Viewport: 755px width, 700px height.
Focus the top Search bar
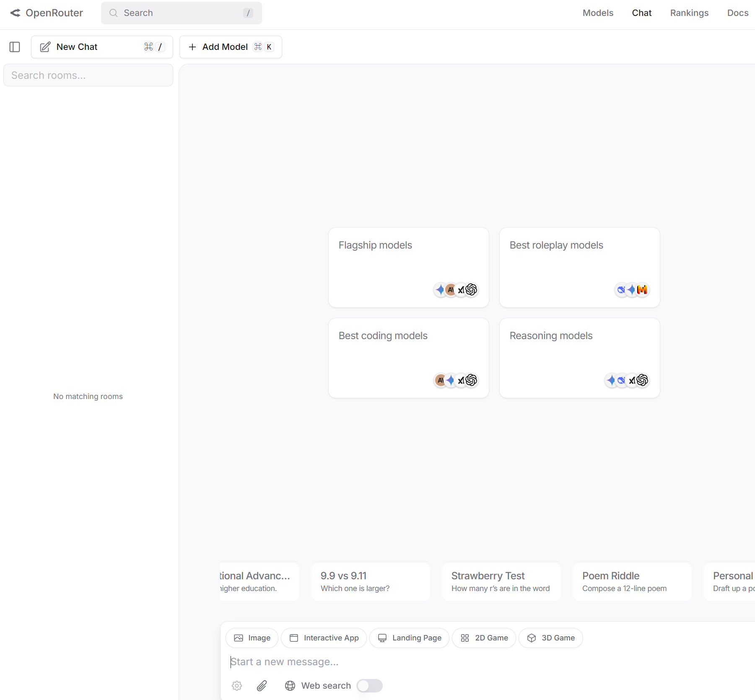click(182, 13)
